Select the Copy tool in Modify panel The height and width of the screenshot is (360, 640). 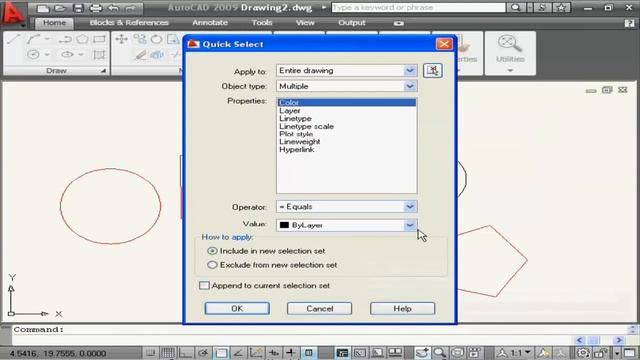(x=140, y=39)
